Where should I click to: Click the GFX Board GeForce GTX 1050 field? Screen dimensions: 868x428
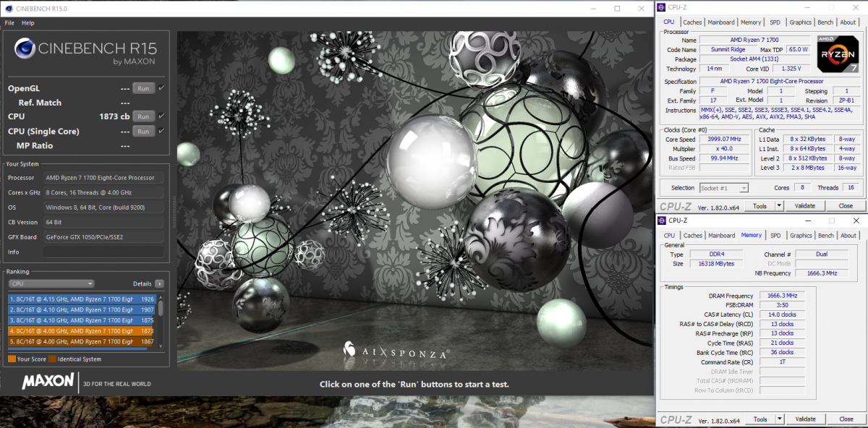[x=103, y=237]
